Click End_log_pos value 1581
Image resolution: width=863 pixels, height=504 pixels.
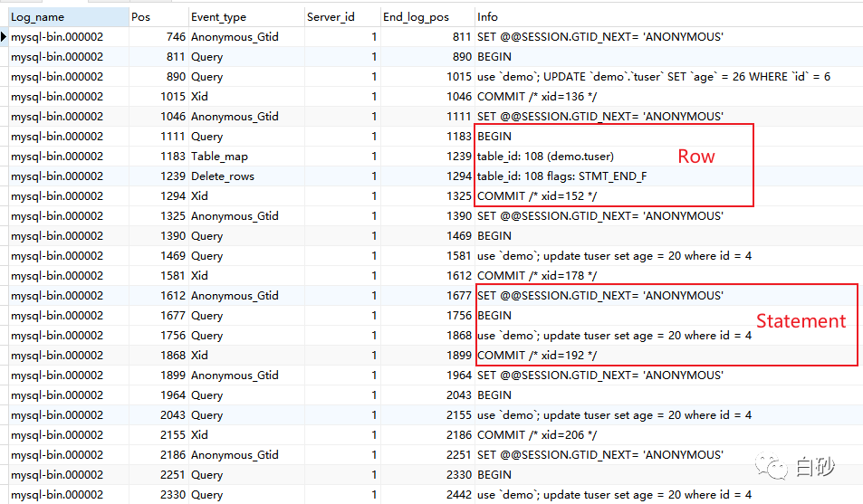click(x=427, y=256)
